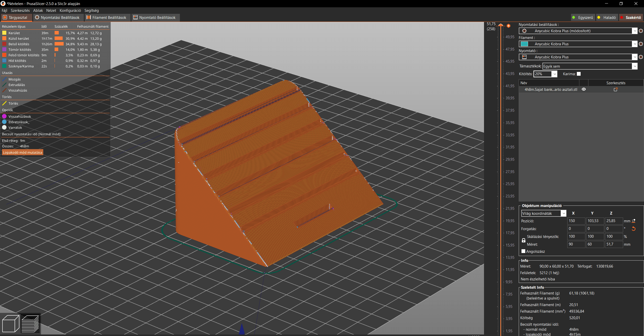Click the drop-to-bed position icon
Image resolution: width=644 pixels, height=336 pixels.
click(634, 221)
